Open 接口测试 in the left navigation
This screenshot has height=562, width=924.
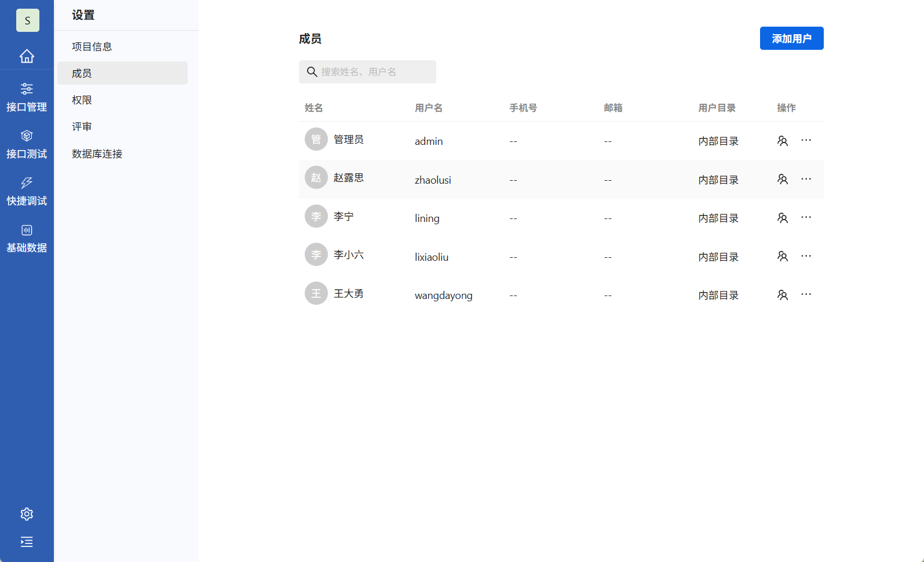(x=27, y=144)
